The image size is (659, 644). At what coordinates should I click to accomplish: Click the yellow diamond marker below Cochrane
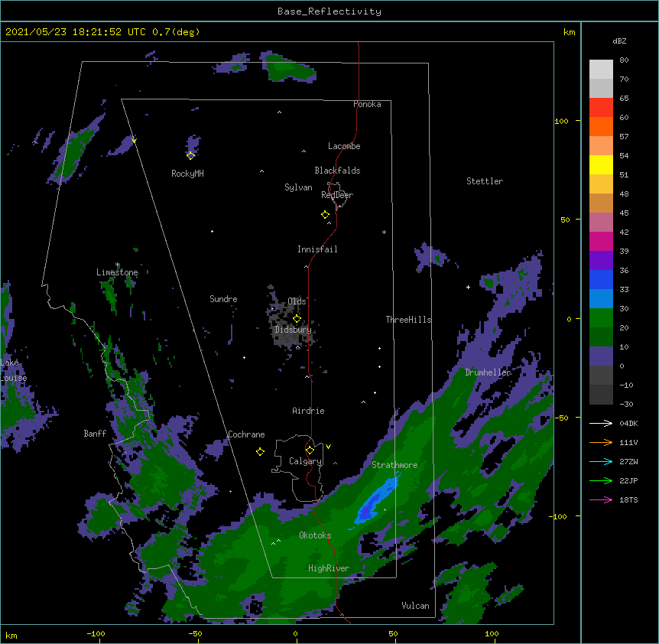pyautogui.click(x=260, y=452)
